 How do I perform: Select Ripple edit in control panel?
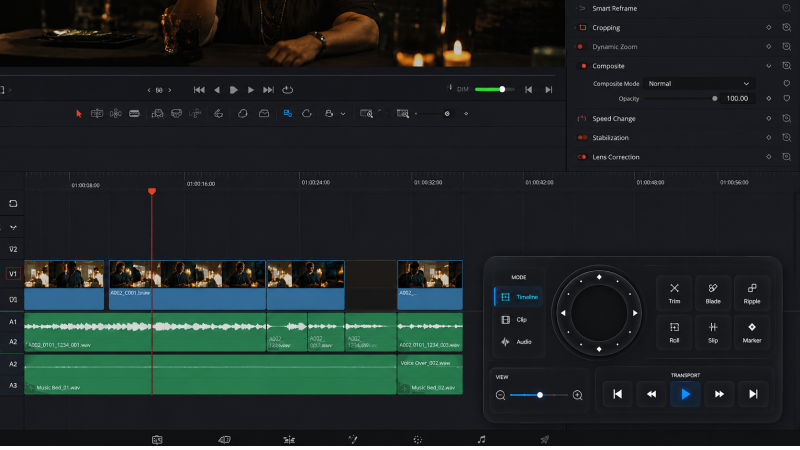point(752,293)
